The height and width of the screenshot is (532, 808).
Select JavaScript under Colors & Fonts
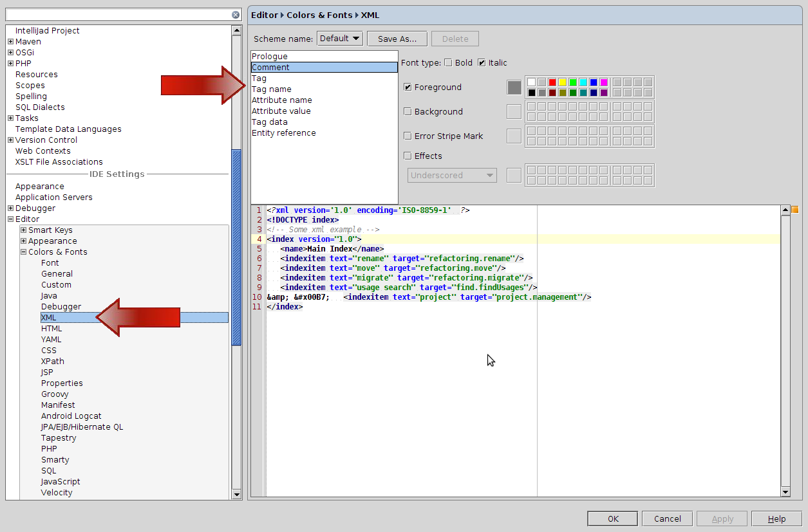pyautogui.click(x=61, y=482)
